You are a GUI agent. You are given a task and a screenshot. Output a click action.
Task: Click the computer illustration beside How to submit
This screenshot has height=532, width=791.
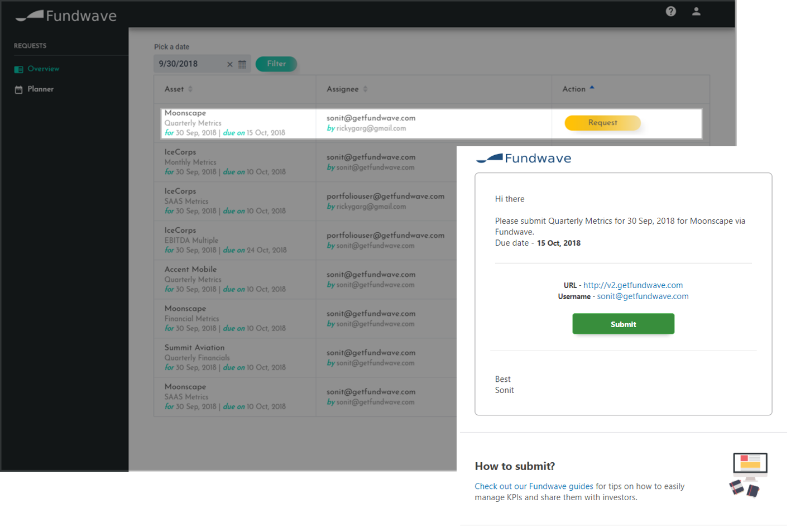coord(749,475)
